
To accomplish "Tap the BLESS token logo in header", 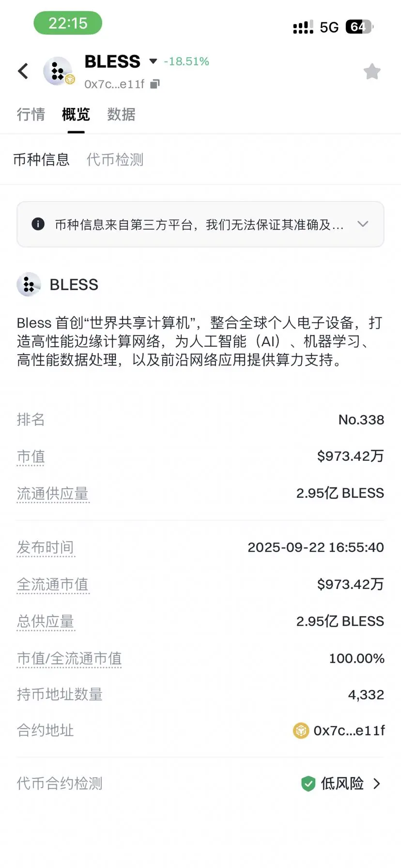I will [x=58, y=71].
